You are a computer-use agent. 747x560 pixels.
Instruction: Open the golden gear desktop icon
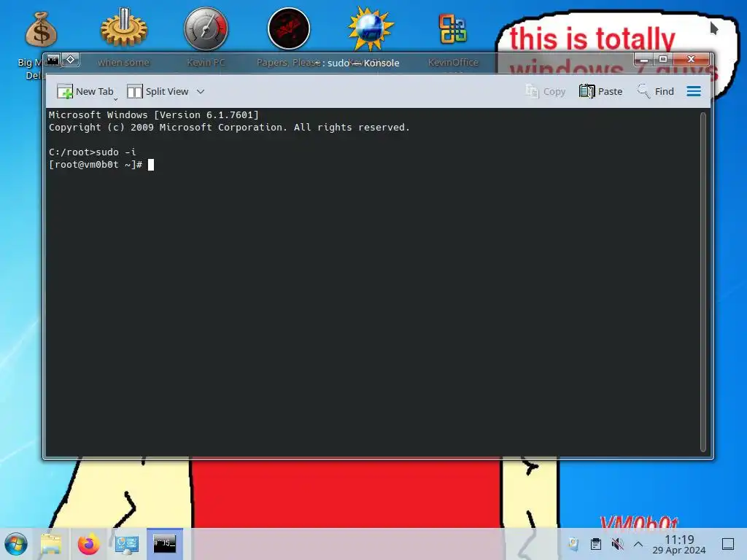tap(123, 28)
